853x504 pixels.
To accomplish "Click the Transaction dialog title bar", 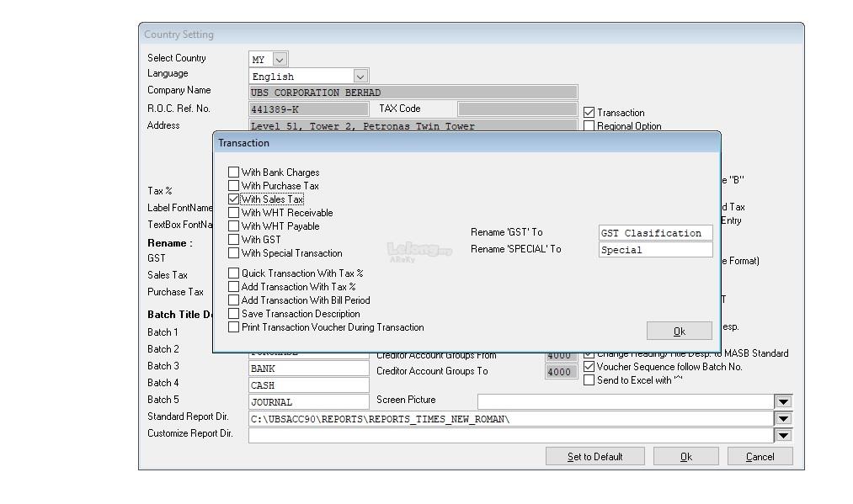I will tap(466, 143).
